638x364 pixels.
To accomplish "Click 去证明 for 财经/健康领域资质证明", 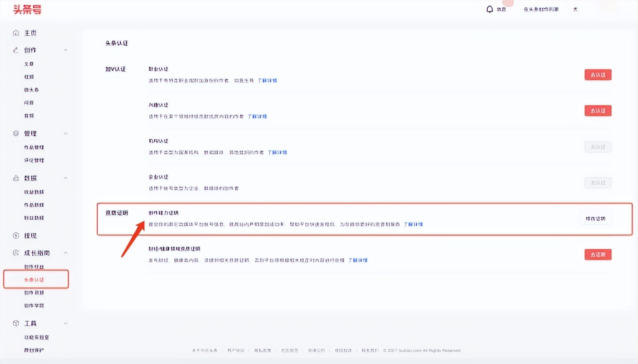I will click(598, 254).
